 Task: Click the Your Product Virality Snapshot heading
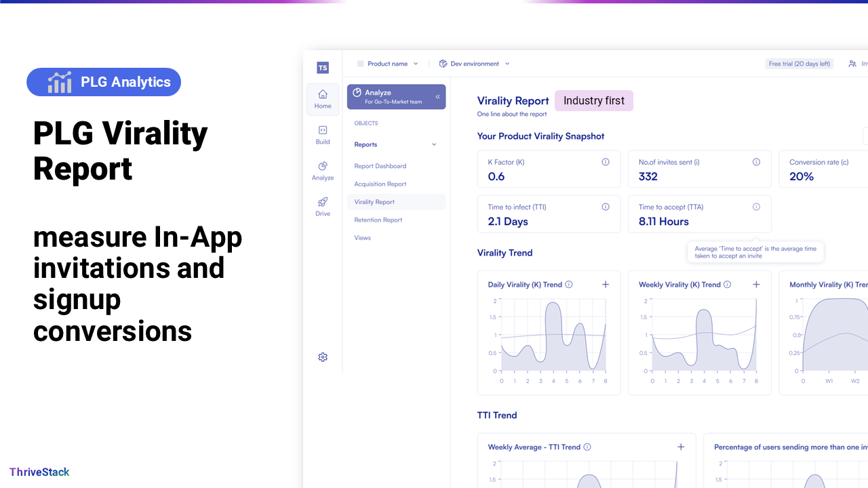(x=540, y=136)
